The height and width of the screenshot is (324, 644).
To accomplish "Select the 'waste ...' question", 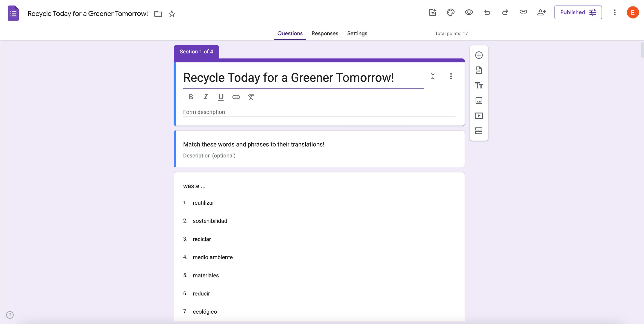I will click(194, 186).
